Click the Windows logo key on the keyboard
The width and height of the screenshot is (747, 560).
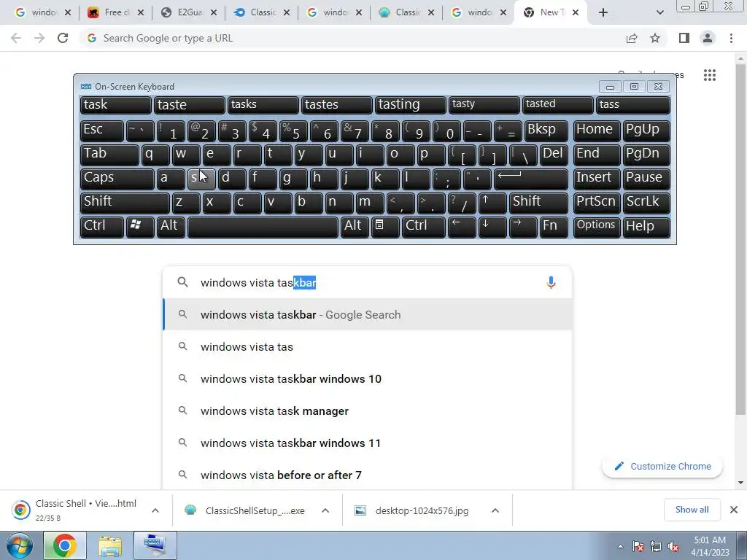139,226
